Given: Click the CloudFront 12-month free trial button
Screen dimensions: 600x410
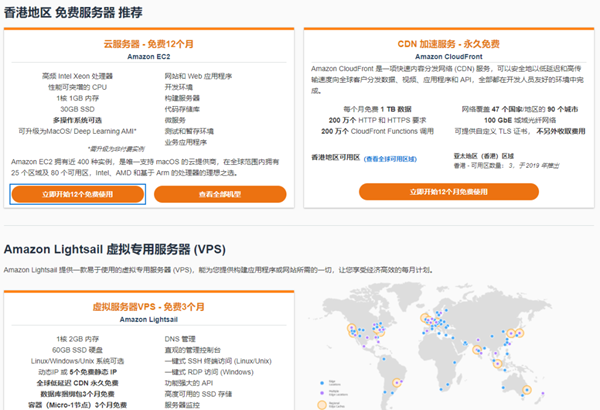Looking at the screenshot, I should [x=448, y=191].
